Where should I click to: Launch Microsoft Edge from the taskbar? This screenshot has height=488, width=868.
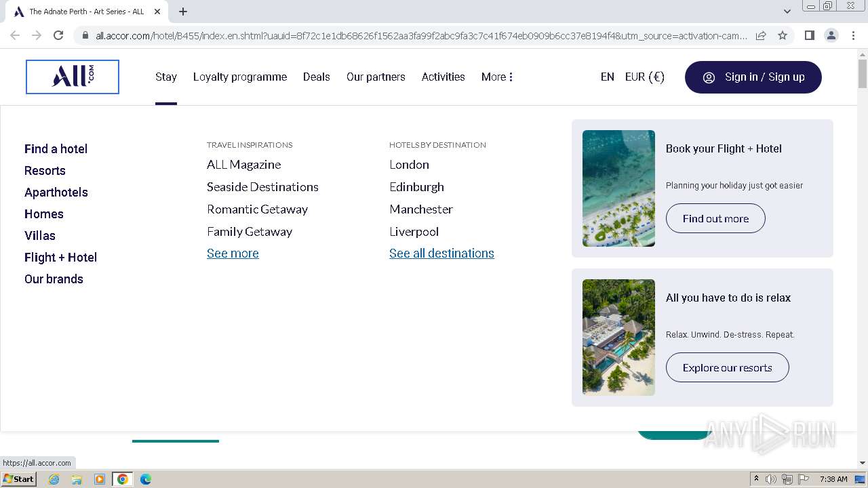coord(146,479)
